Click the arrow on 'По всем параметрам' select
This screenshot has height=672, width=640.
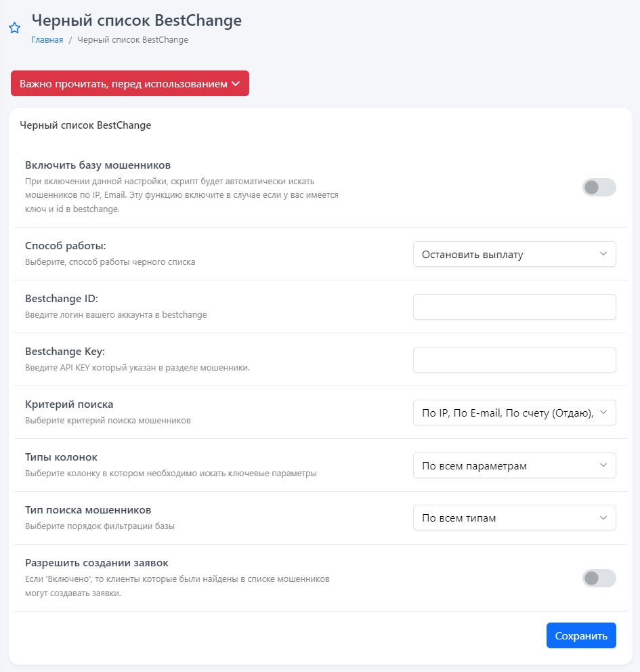(x=603, y=465)
